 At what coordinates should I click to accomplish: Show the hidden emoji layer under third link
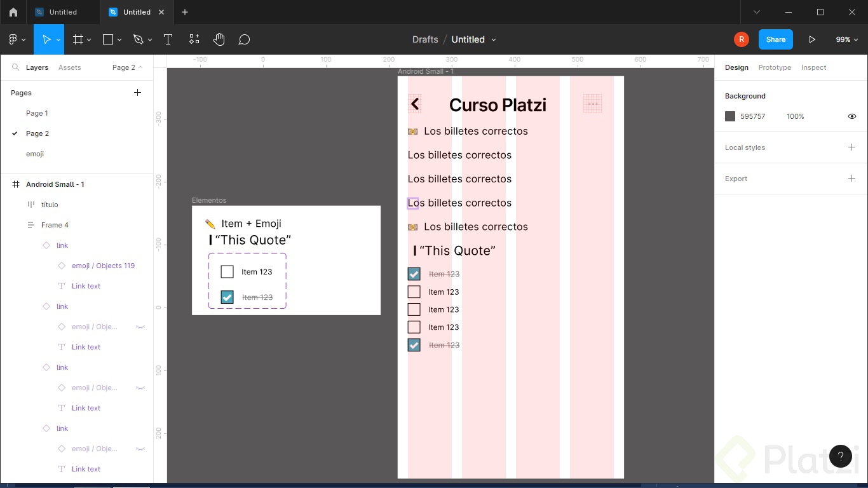click(x=140, y=388)
